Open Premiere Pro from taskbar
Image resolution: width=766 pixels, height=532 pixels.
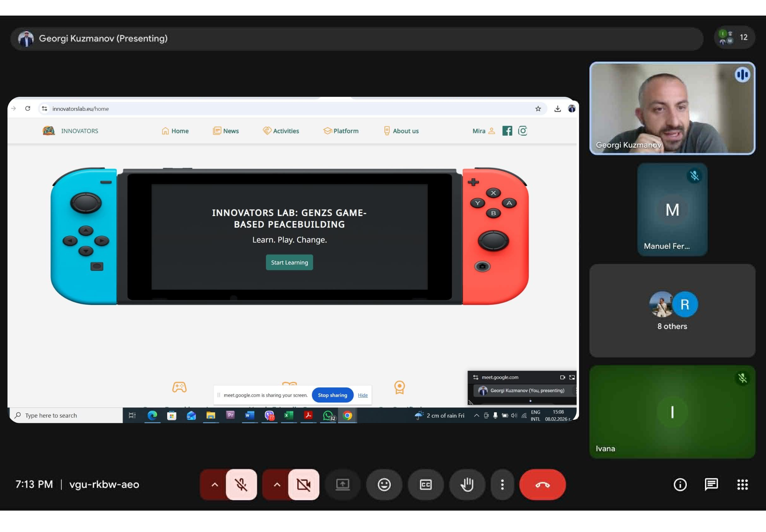click(x=230, y=415)
